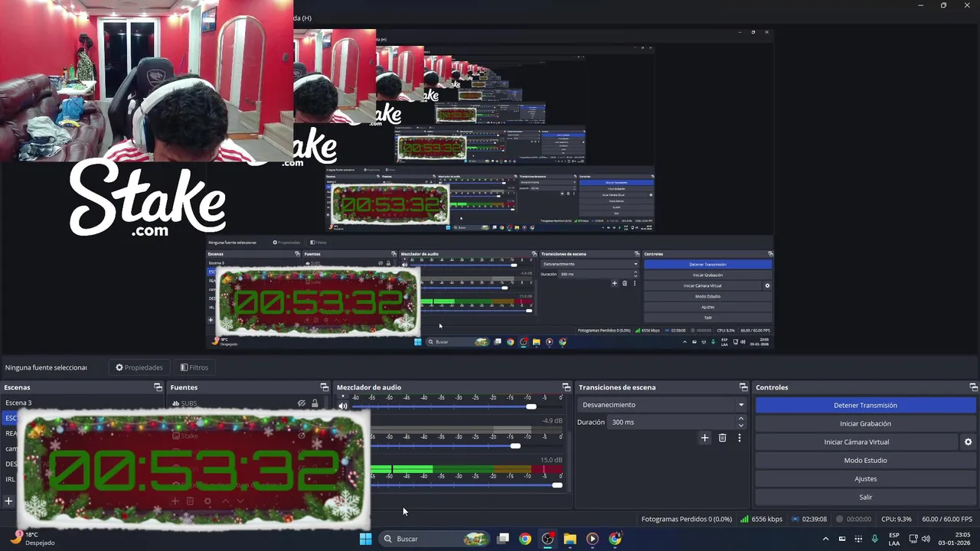Viewport: 980px width, 551px height.
Task: Pop out the Transiciones de escena dock
Action: click(743, 387)
